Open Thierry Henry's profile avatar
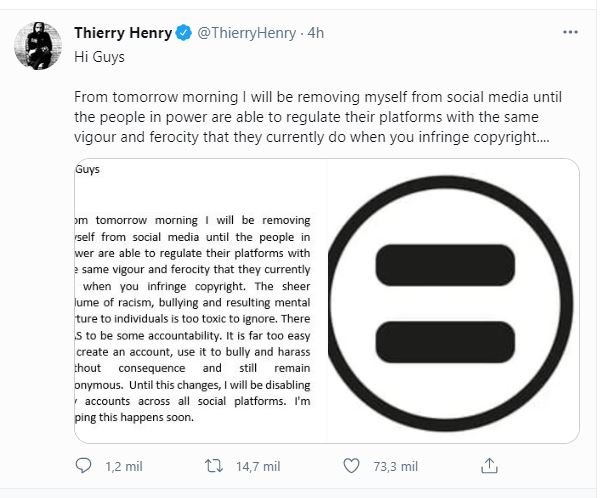The width and height of the screenshot is (603, 498). click(x=39, y=44)
